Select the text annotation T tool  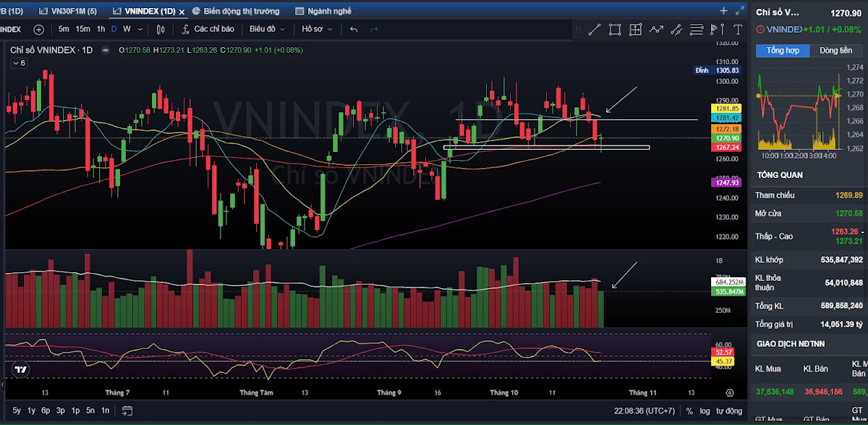coord(738,30)
